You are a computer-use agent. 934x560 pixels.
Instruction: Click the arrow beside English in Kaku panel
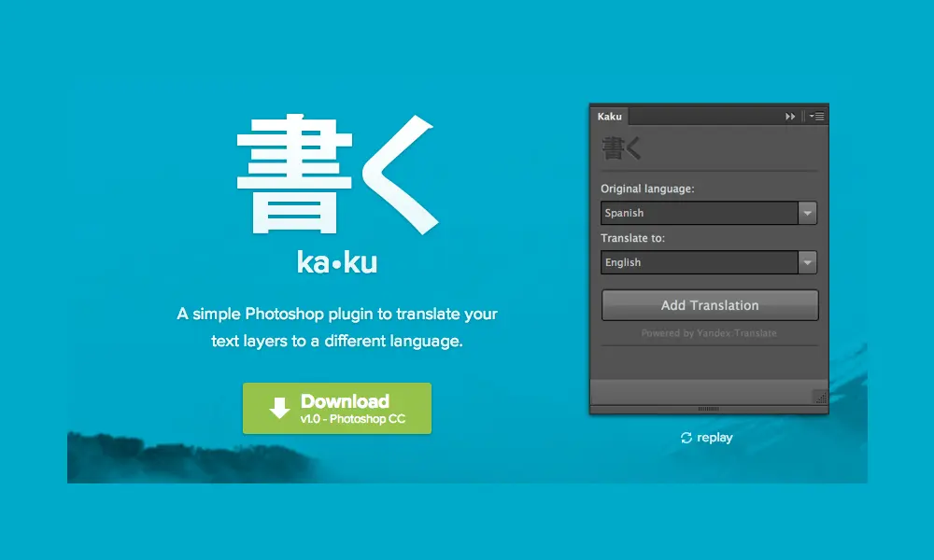click(x=807, y=262)
